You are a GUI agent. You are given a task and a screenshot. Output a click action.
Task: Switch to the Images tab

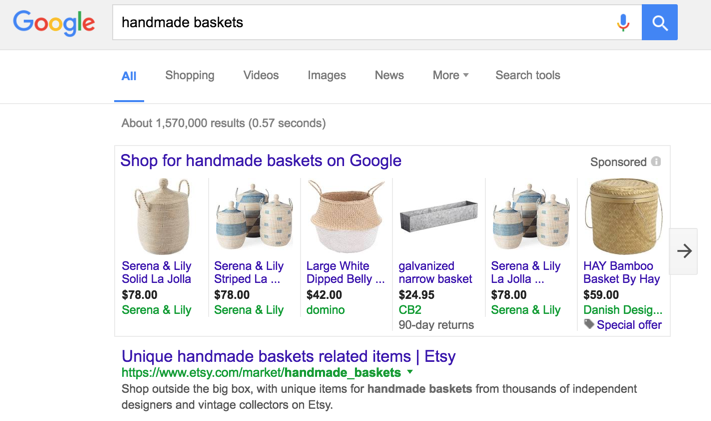point(326,75)
